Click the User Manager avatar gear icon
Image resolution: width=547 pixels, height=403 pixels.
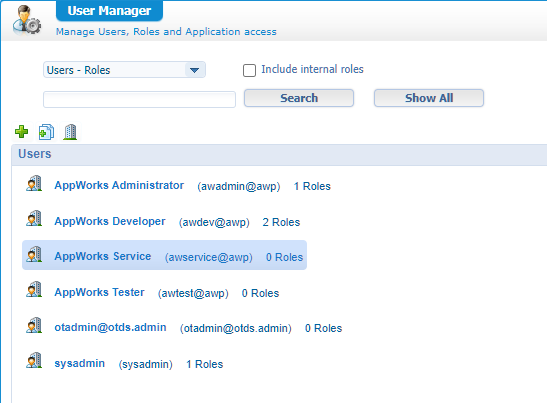coord(27,20)
